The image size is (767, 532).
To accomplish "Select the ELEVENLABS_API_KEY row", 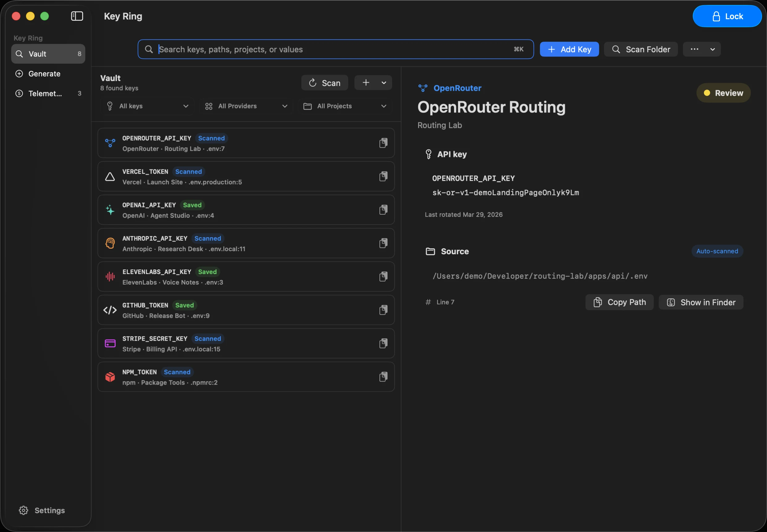I will [x=246, y=277].
